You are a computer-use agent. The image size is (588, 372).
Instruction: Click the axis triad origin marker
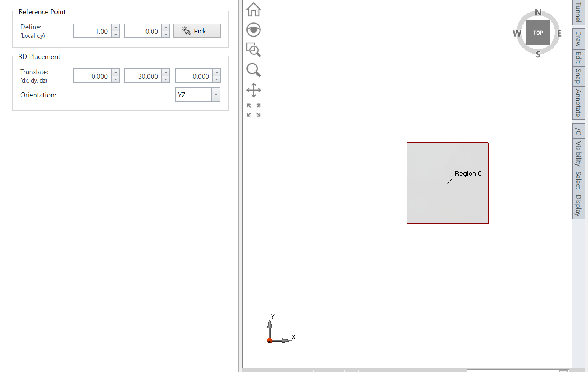click(x=270, y=340)
